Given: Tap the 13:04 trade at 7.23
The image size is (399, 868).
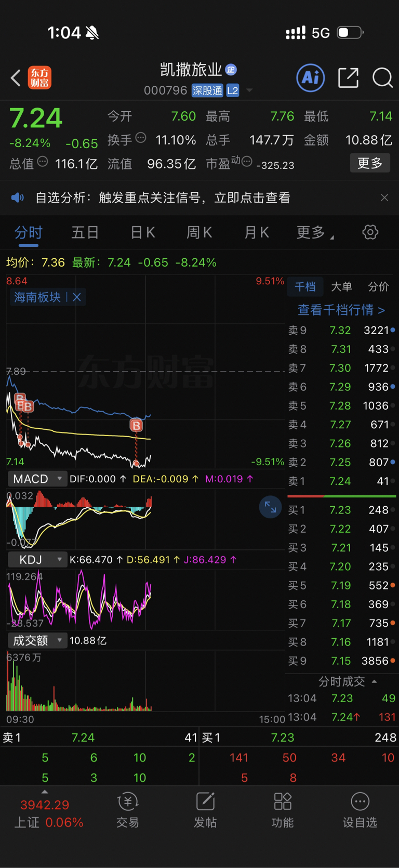Looking at the screenshot, I should click(341, 698).
